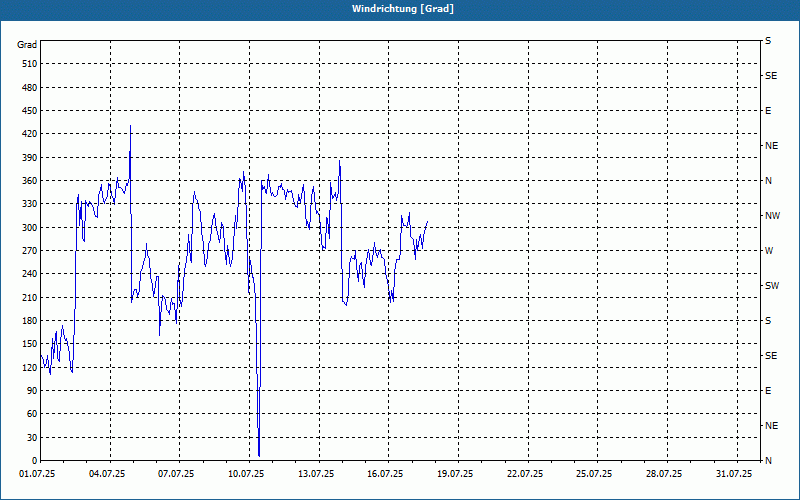The height and width of the screenshot is (500, 800).
Task: Select the 'Grad' y-axis unit label
Action: tap(27, 45)
